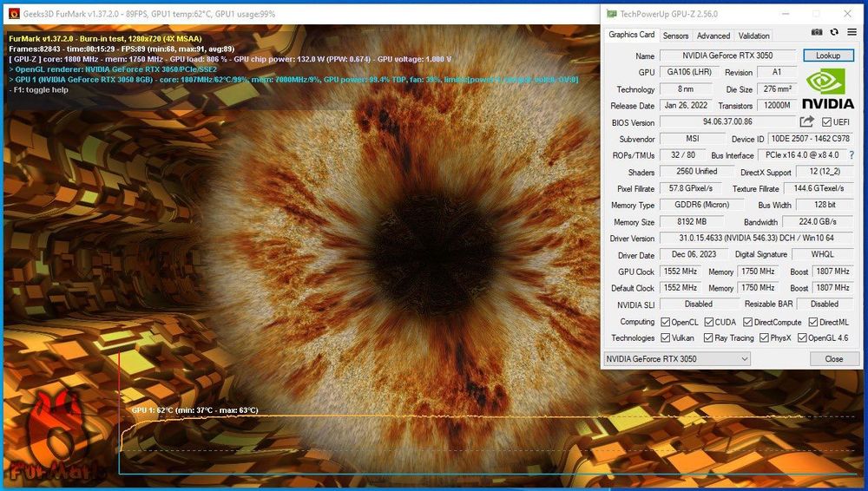Click the Digital Signature field WHQL

pos(822,255)
